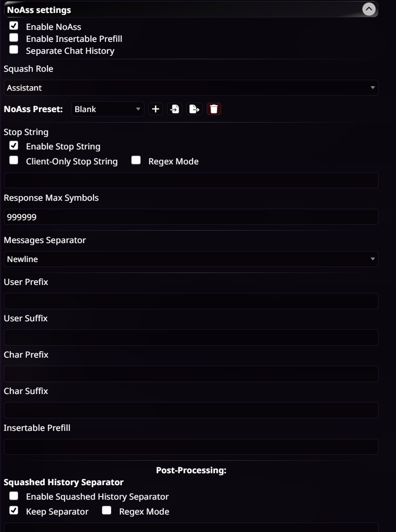Uncheck Keep Separator
Image resolution: width=396 pixels, height=532 pixels.
(x=13, y=510)
